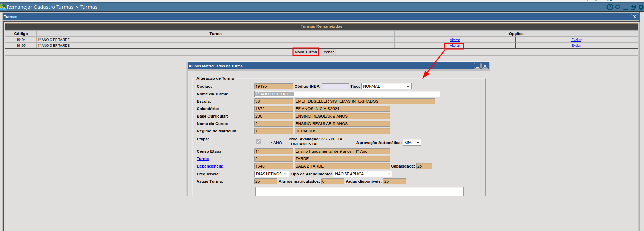Click the SERIADOS field
644x231 pixels.
342,131
